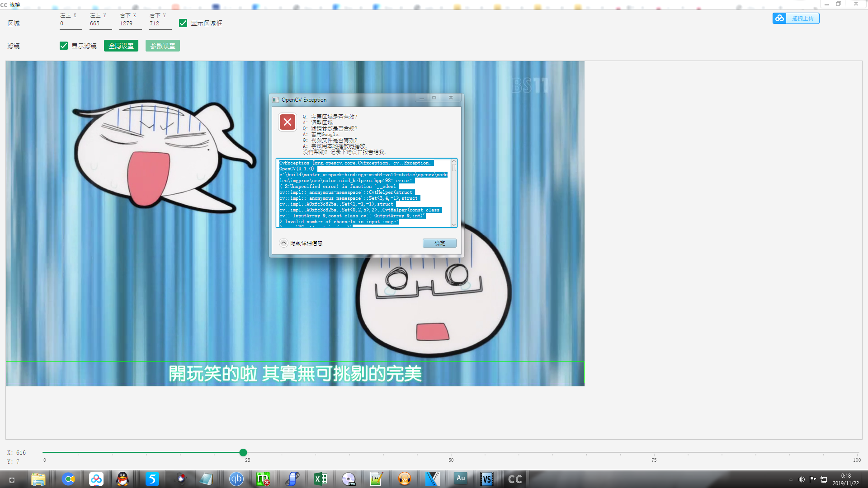Click inside the CvException details text area
The height and width of the screenshot is (488, 868).
tap(363, 193)
